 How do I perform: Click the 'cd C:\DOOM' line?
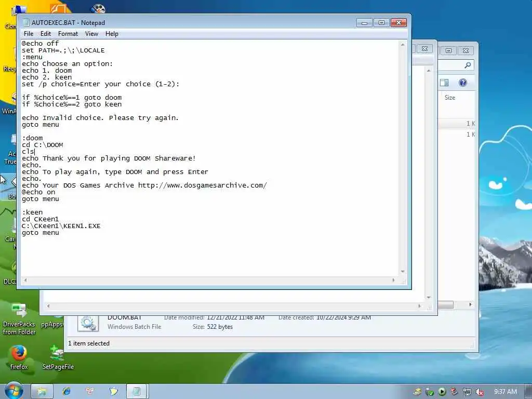[x=43, y=145]
